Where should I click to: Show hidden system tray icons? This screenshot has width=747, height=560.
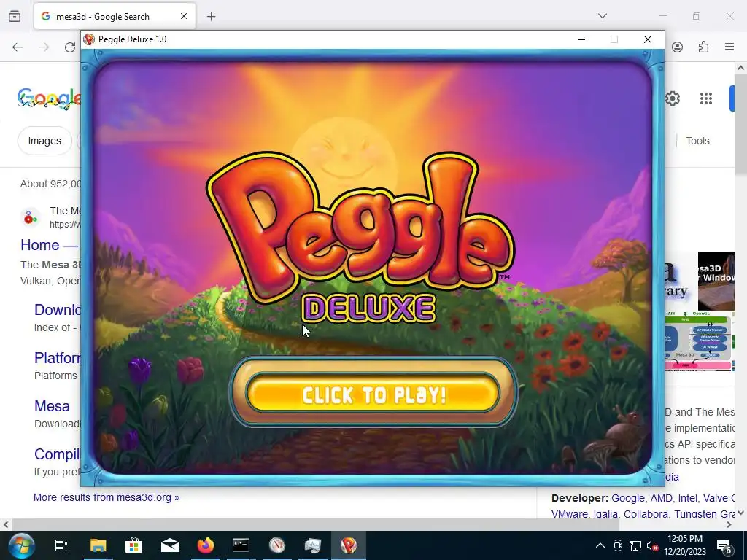[x=600, y=545]
